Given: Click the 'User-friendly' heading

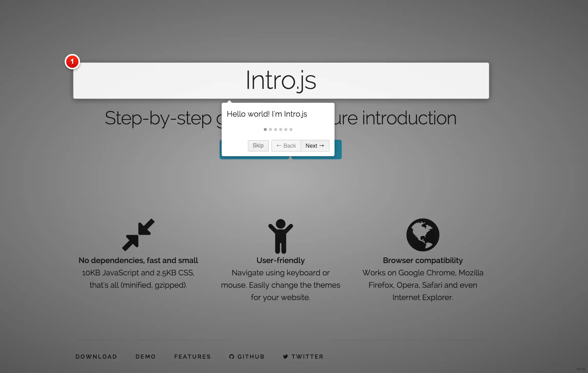Looking at the screenshot, I should (281, 260).
